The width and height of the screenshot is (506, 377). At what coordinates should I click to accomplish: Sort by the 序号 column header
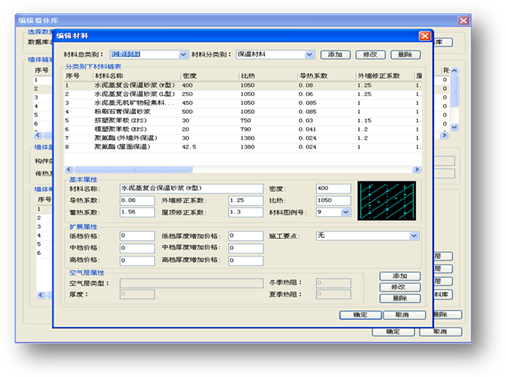click(78, 76)
